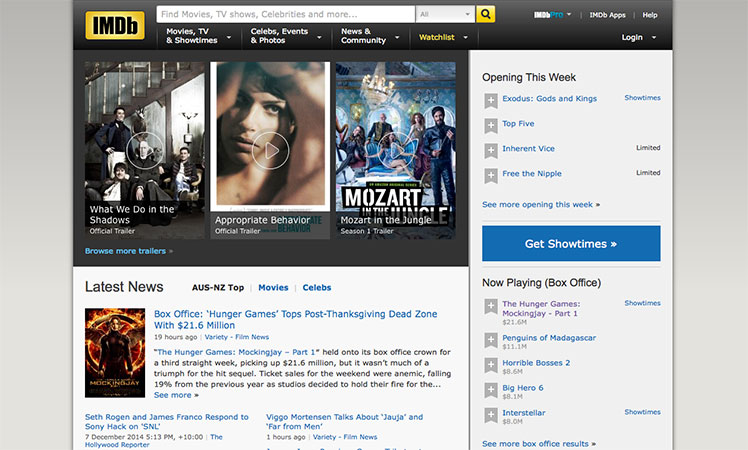Open The Hunger Games: Mockingjay title link
748x450 pixels.
(541, 308)
